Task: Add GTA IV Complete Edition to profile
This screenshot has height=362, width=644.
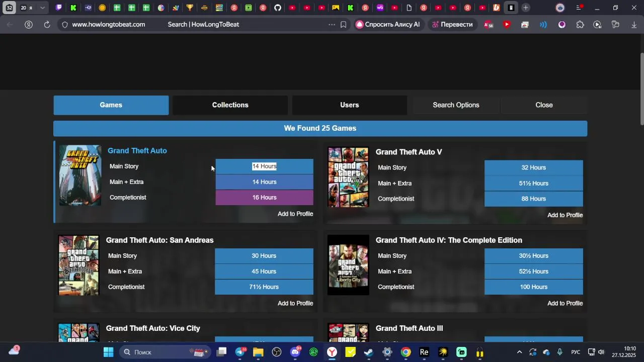Action: 565,303
